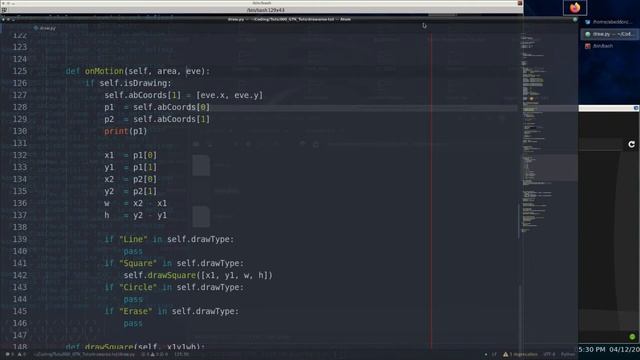The width and height of the screenshot is (640, 360).
Task: Click line with 'self.abCoords[1] = [eve.x, eve.y]'
Action: [x=184, y=95]
